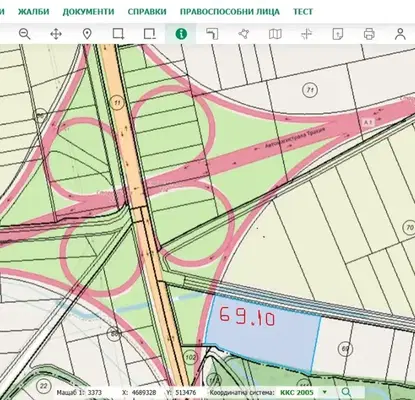Open the map layers icon
The height and width of the screenshot is (400, 415).
(x=275, y=34)
